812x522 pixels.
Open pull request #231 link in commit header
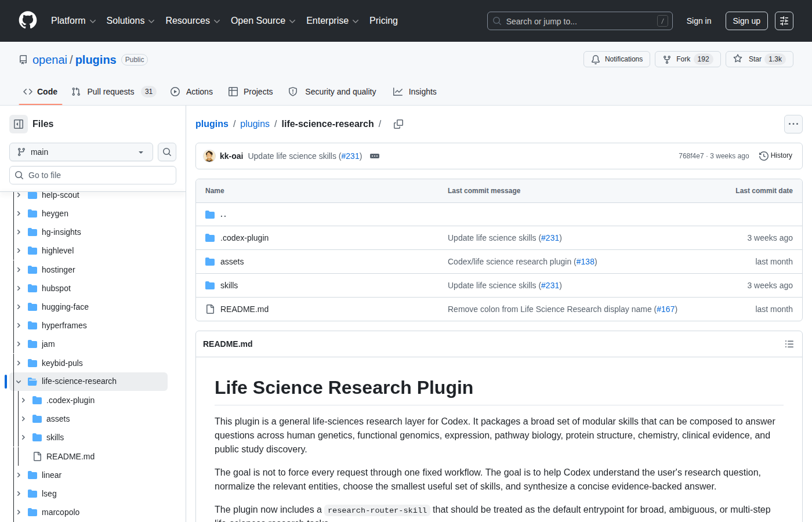(x=351, y=156)
